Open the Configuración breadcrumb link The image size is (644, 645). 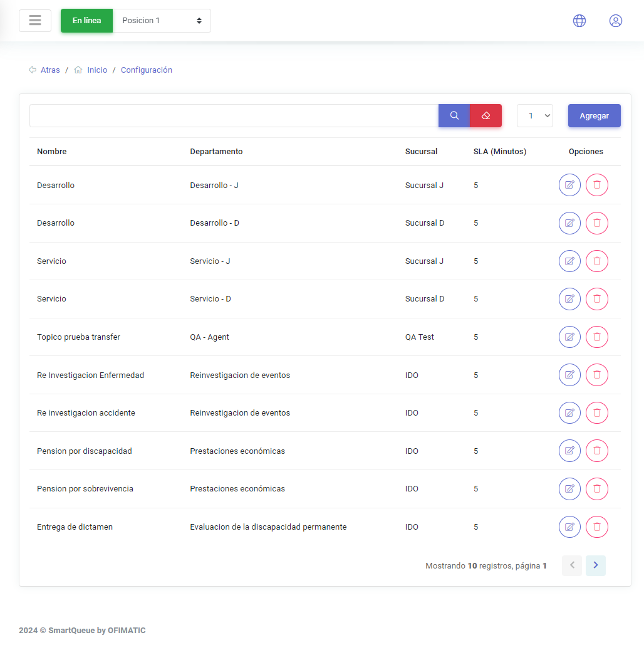tap(147, 70)
